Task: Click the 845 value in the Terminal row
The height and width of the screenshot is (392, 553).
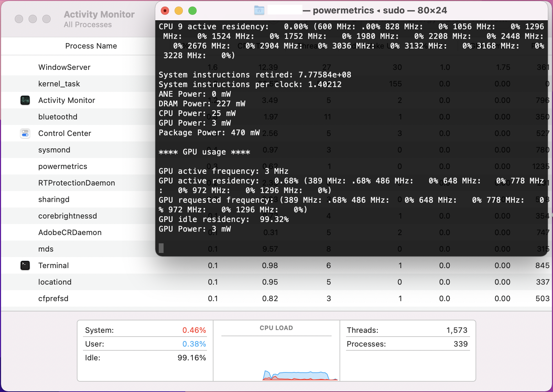Action: (x=543, y=265)
